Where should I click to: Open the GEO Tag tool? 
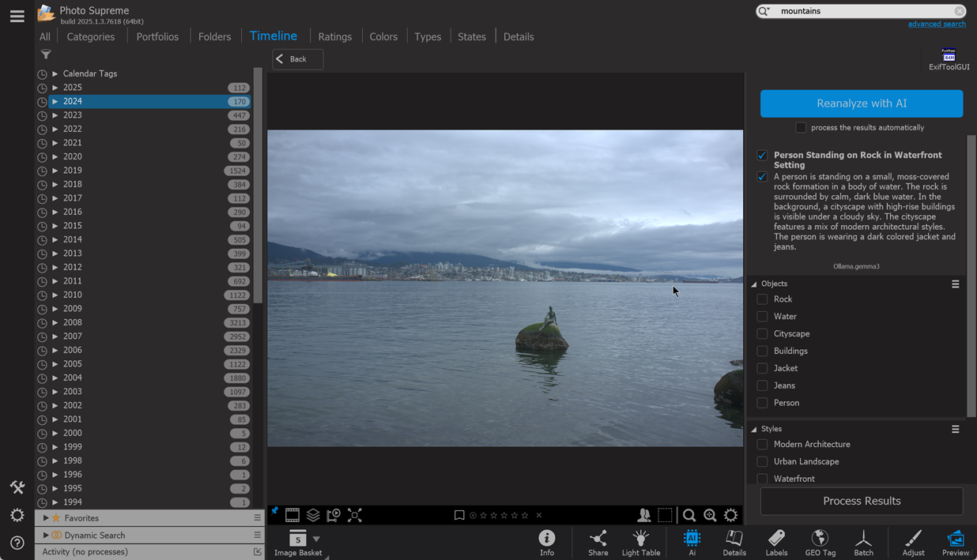tap(820, 543)
